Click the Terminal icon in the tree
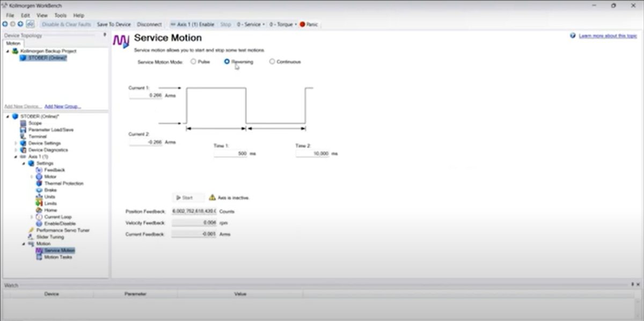The height and width of the screenshot is (321, 644). (23, 137)
